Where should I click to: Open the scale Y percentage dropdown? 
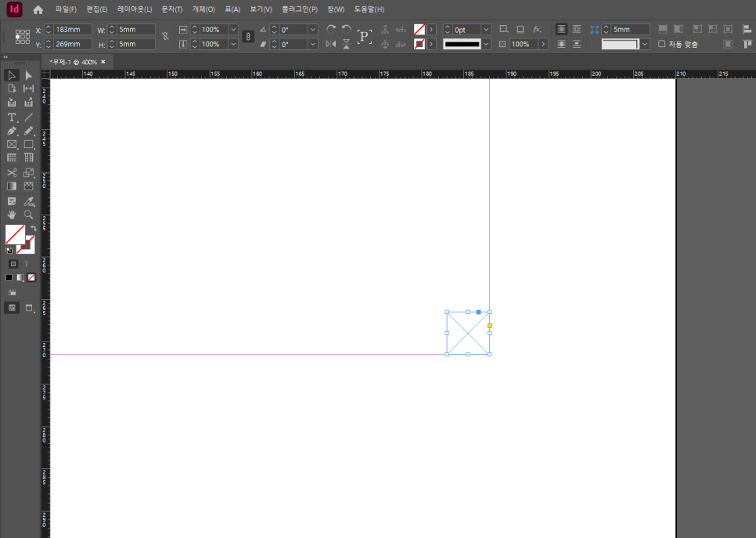pyautogui.click(x=233, y=44)
